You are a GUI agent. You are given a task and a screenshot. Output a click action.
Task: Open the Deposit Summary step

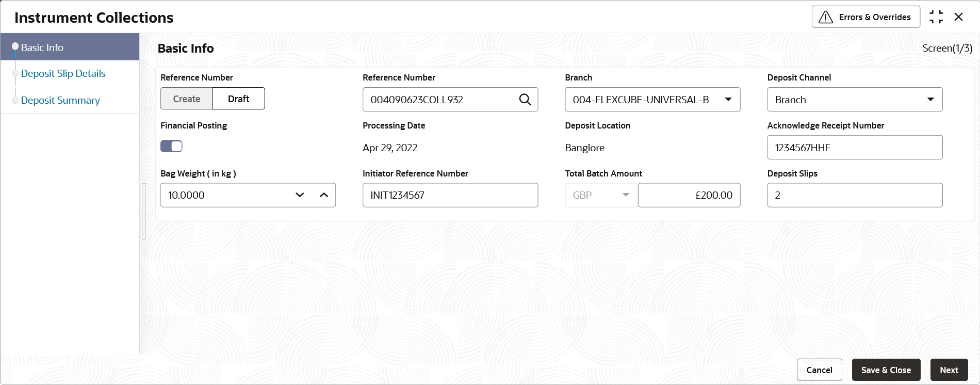pyautogui.click(x=60, y=100)
